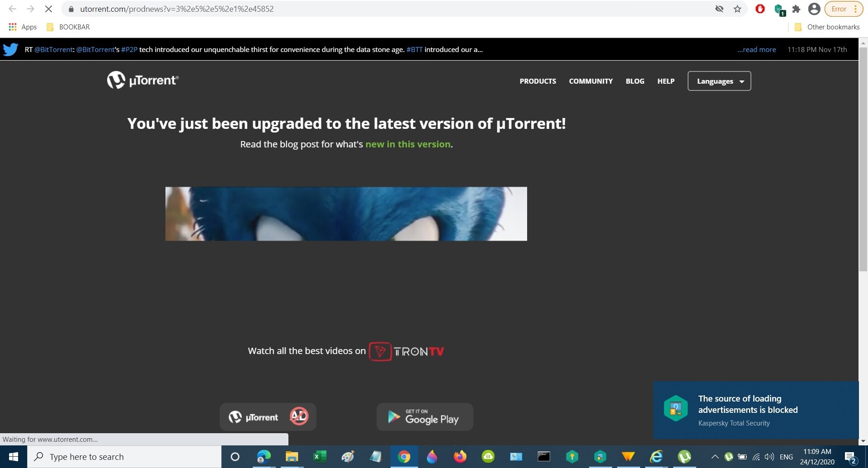Screen dimensions: 868x468
Task: Click the Kaspersky advertisements blocked notification
Action: [755, 410]
